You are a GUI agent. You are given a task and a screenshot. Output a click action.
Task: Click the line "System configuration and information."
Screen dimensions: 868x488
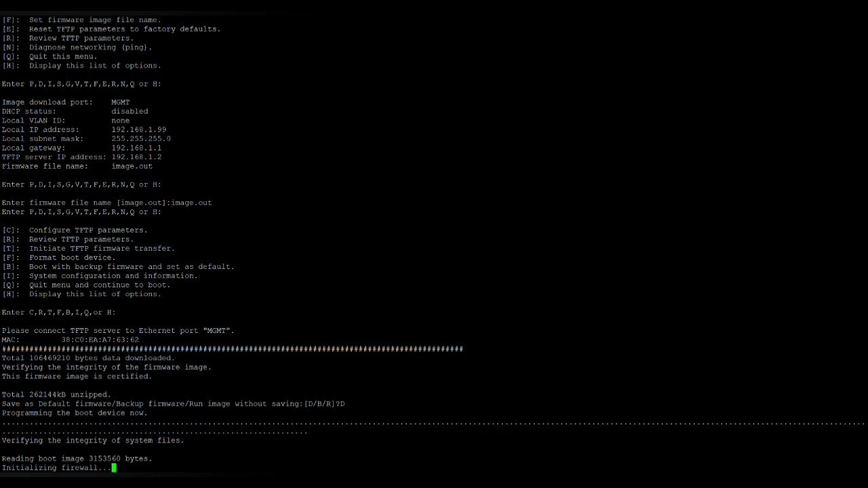[113, 276]
